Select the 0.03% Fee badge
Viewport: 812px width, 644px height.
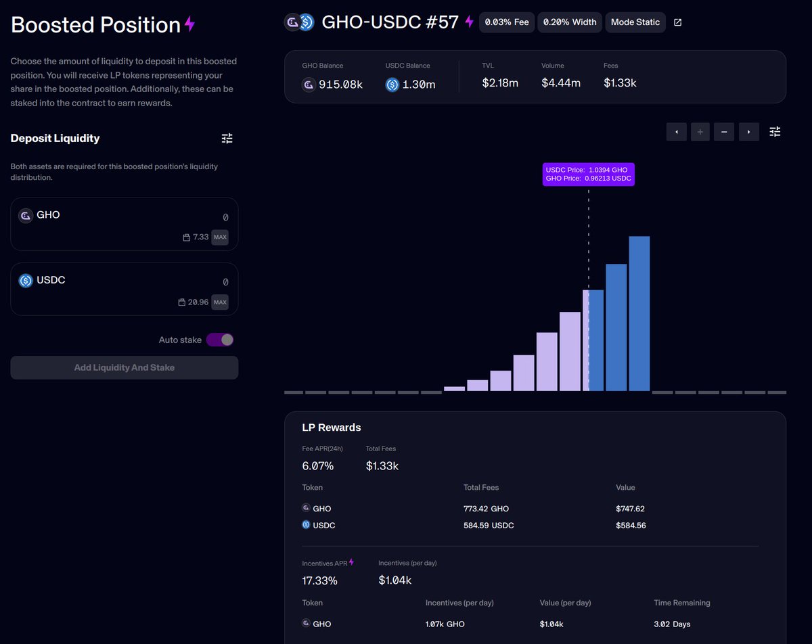coord(506,22)
